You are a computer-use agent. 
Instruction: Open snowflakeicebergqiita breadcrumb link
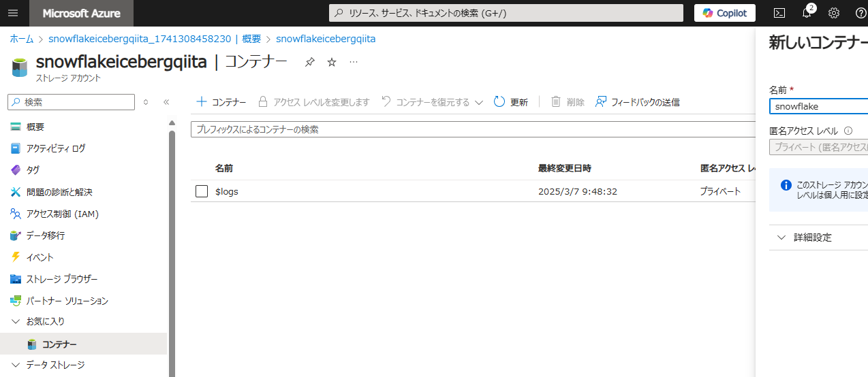point(326,39)
